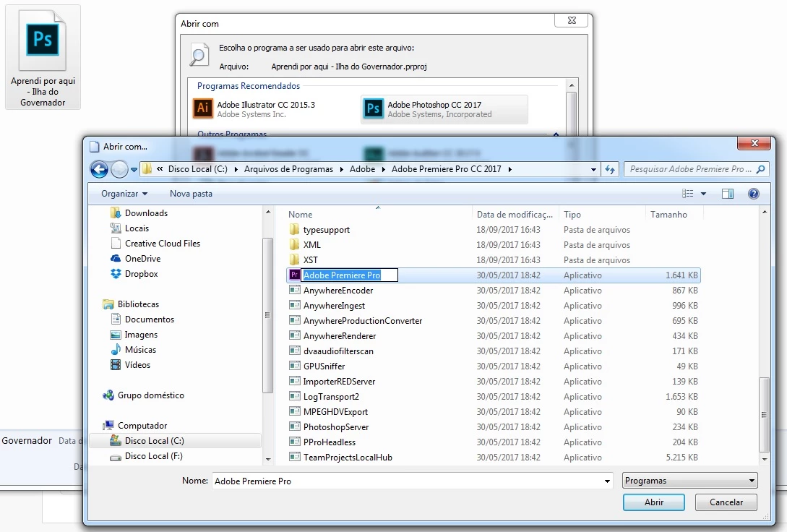Click Adobe breadcrumb segment
787x532 pixels.
(362, 169)
